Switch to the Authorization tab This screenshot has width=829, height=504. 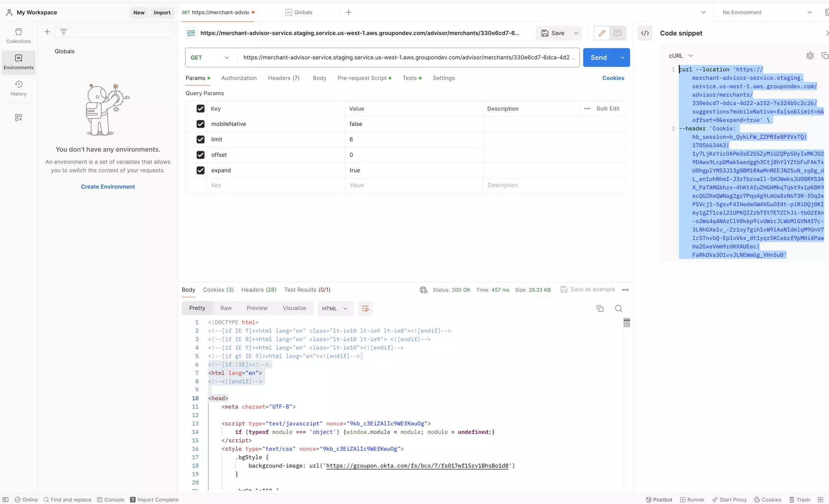coord(239,78)
